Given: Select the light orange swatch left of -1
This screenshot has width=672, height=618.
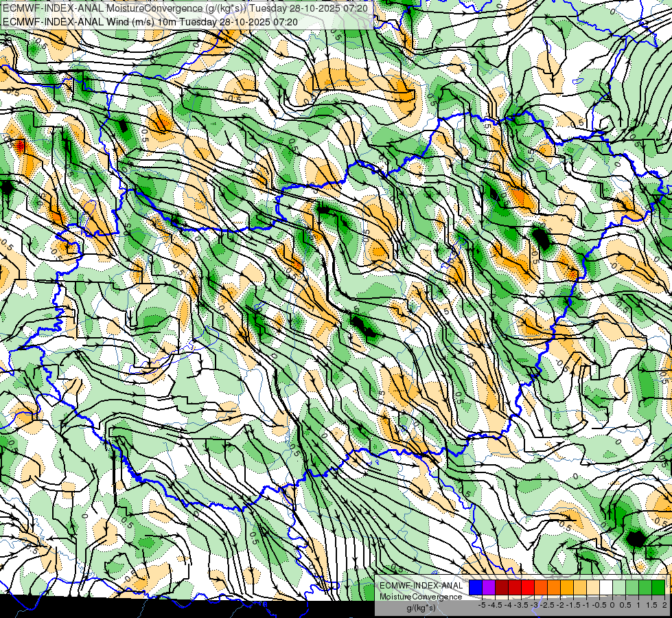Looking at the screenshot, I should point(580,587).
